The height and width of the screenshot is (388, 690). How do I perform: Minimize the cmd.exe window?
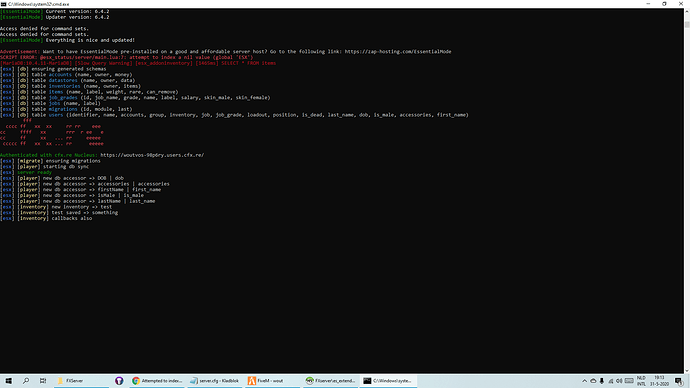click(x=648, y=4)
